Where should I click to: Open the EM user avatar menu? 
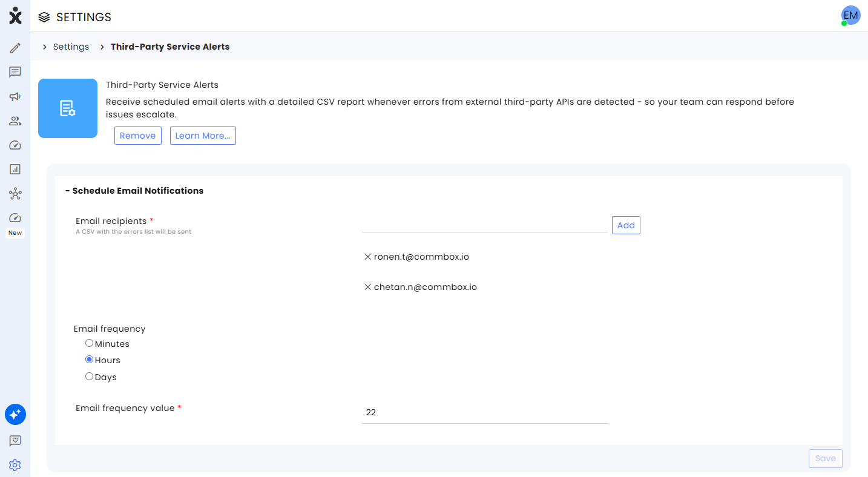click(850, 15)
